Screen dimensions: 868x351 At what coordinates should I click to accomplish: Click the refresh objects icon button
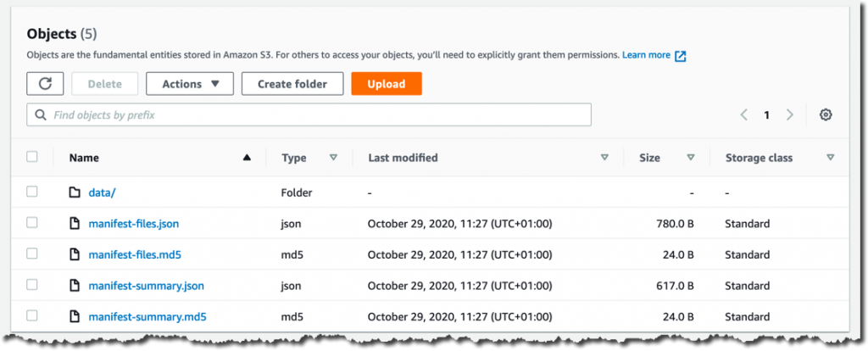45,84
